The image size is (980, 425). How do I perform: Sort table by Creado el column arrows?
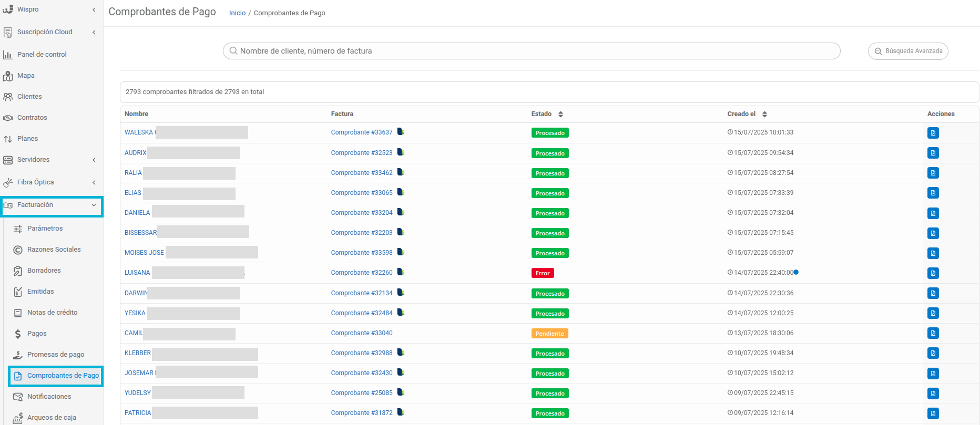pos(764,114)
